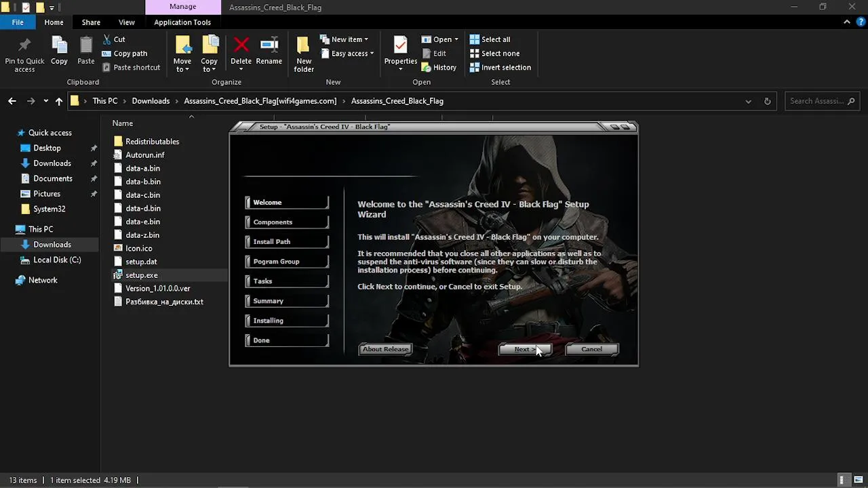Open the Move to folder menu
This screenshot has width=868, height=488.
tap(182, 54)
